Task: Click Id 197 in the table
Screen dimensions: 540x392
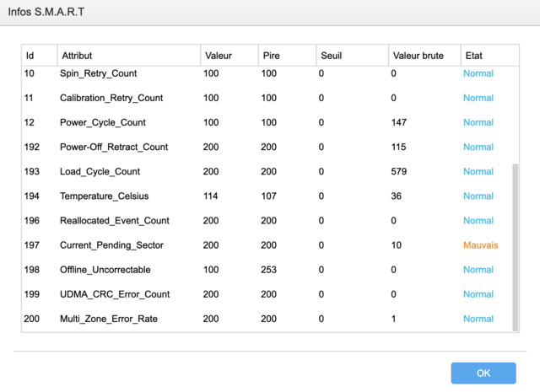Action: coord(32,245)
